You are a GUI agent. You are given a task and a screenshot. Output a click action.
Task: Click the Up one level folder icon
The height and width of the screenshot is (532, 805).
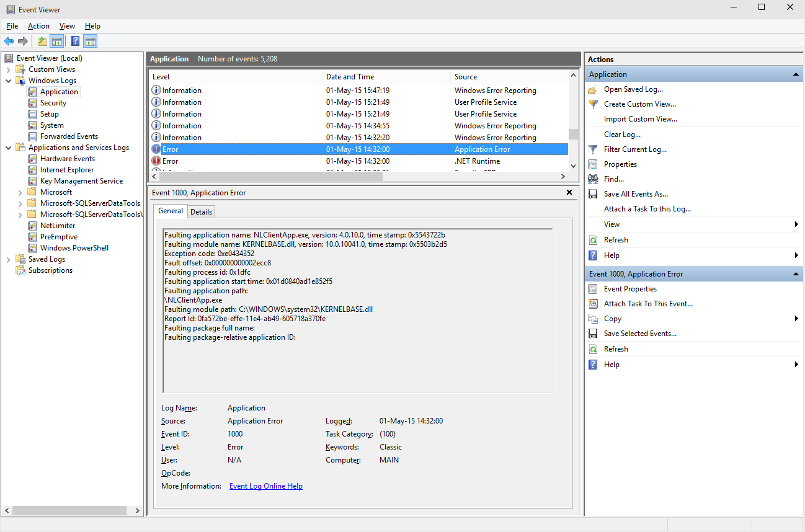[x=42, y=42]
